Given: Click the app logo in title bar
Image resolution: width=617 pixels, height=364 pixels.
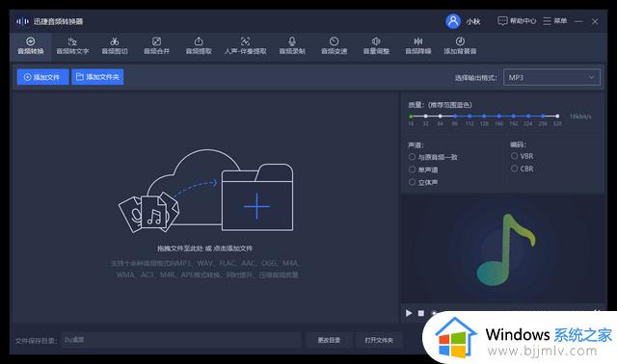Looking at the screenshot, I should click(x=22, y=21).
